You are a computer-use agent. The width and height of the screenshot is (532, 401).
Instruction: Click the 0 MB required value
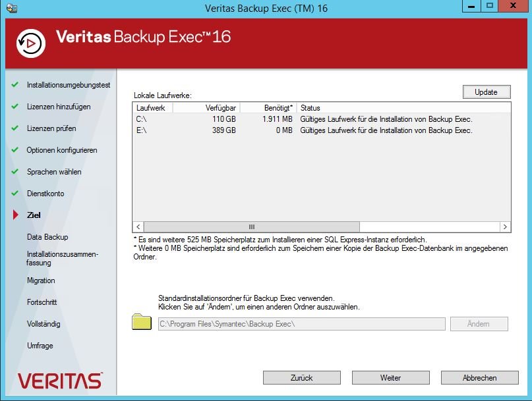pyautogui.click(x=284, y=130)
